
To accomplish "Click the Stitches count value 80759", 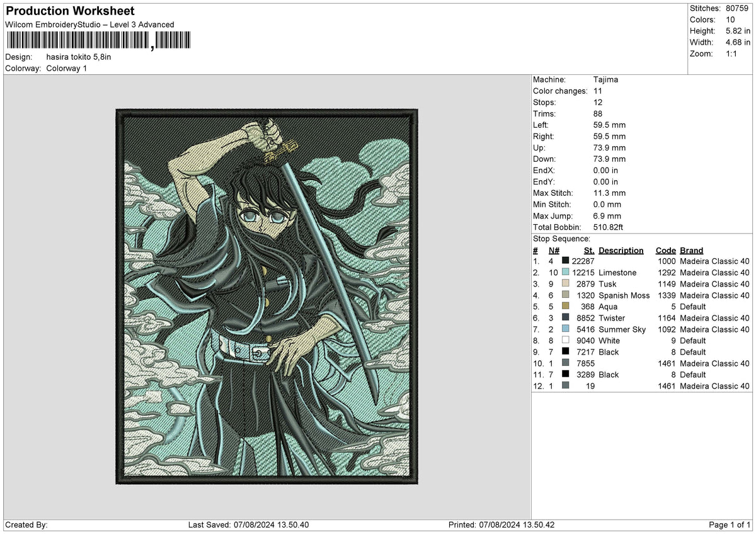I will (737, 8).
